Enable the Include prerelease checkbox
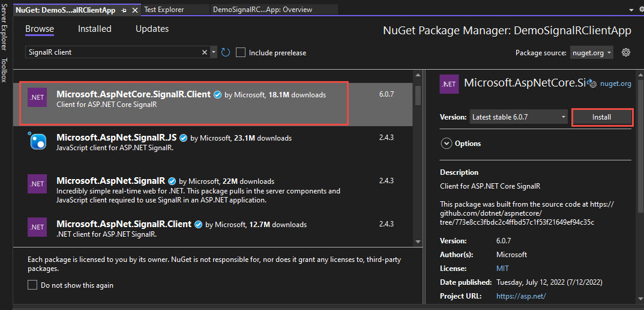Image resolution: width=644 pixels, height=310 pixels. [241, 52]
